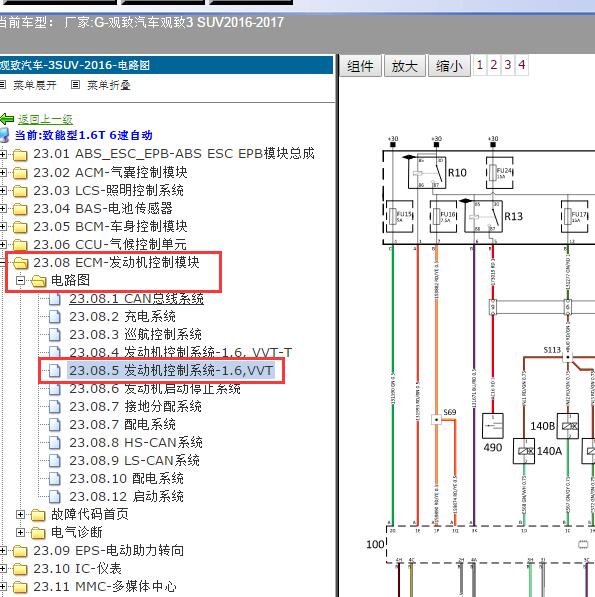Open 23.10 IC-仪表 folder label
595x597 pixels.
tap(77, 569)
